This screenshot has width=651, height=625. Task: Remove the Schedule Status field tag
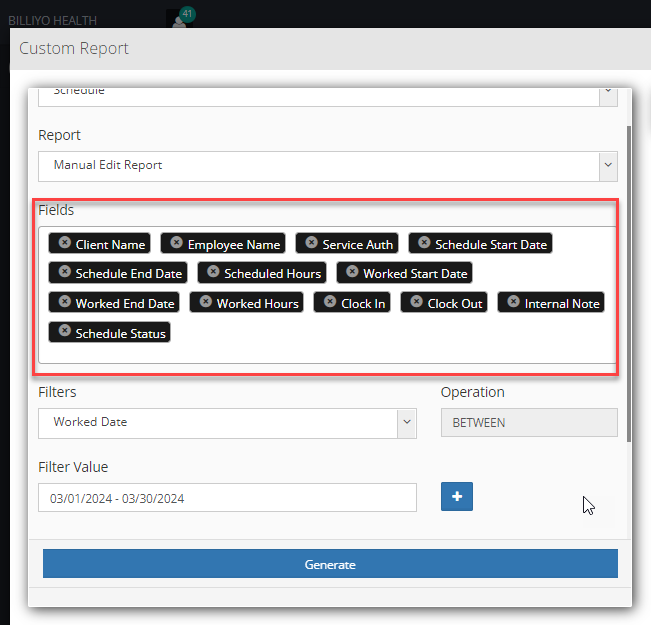64,331
